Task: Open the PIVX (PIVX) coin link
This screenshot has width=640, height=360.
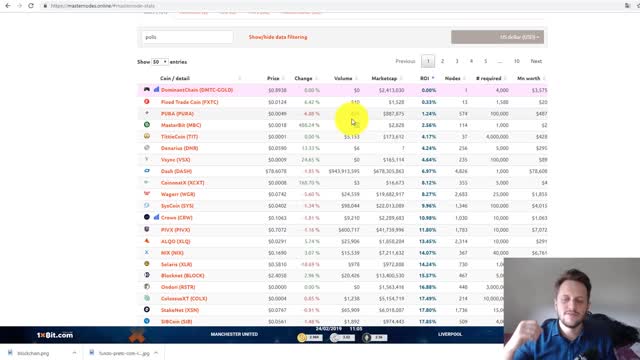Action: 176,230
